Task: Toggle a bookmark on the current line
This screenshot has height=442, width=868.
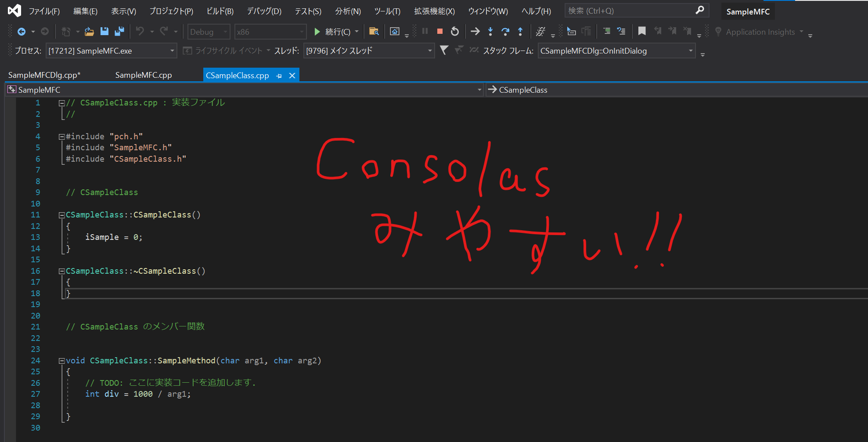Action: click(x=642, y=31)
